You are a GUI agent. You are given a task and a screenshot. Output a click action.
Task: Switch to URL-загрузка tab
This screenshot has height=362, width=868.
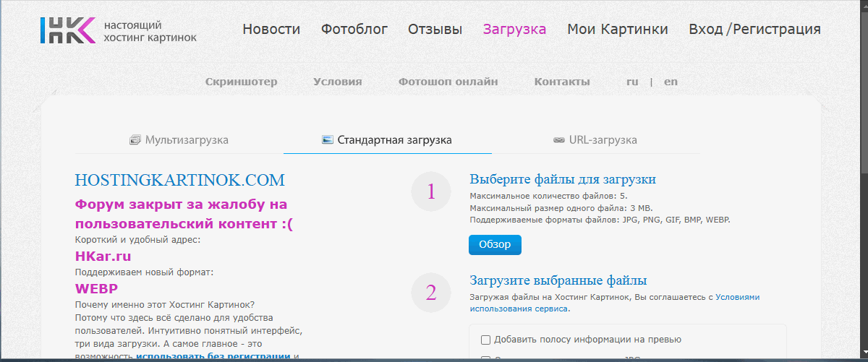coord(595,140)
